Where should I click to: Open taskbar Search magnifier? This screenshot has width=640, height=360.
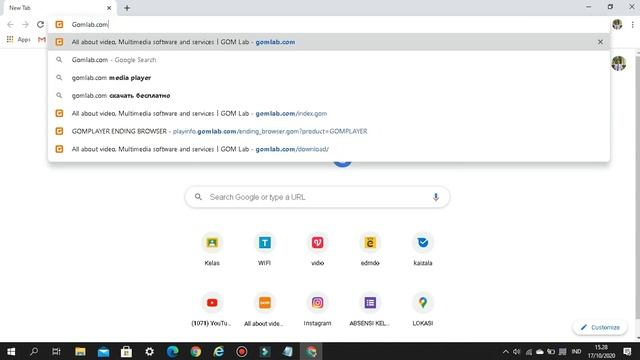click(x=34, y=351)
